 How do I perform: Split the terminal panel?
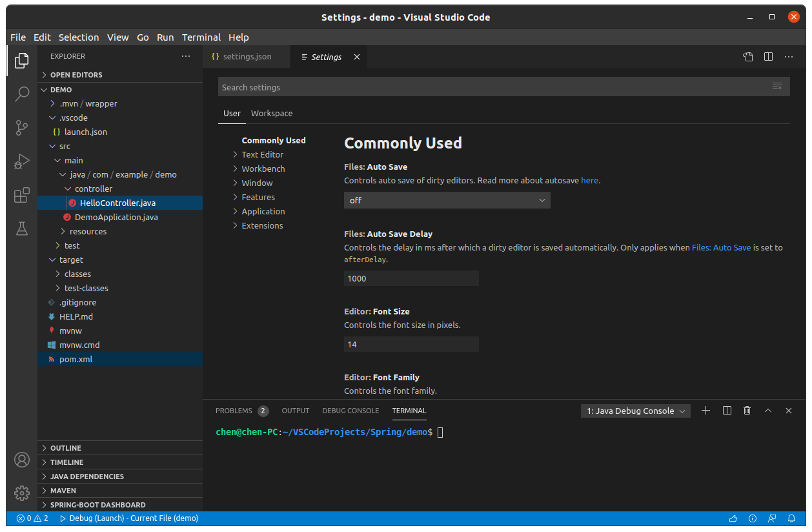click(x=727, y=411)
